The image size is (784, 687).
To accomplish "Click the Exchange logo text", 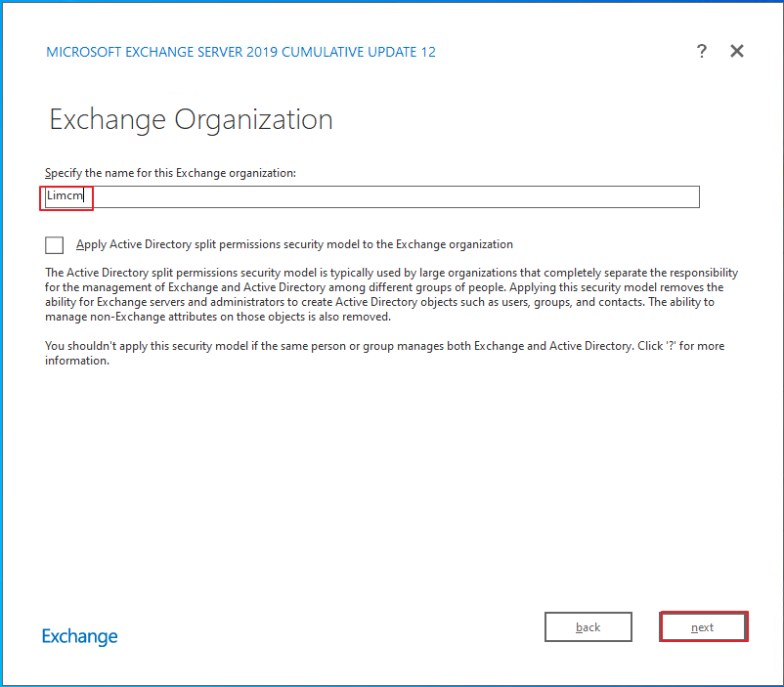I will (79, 636).
